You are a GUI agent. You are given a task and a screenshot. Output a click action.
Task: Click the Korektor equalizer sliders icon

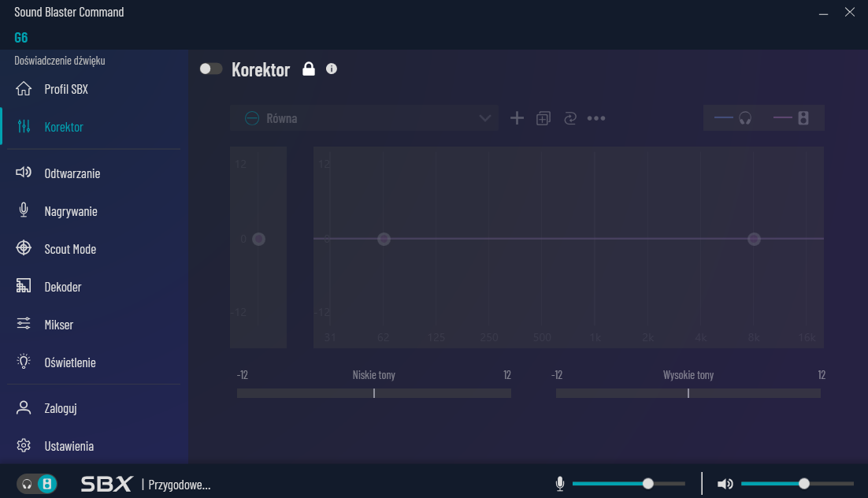[24, 126]
